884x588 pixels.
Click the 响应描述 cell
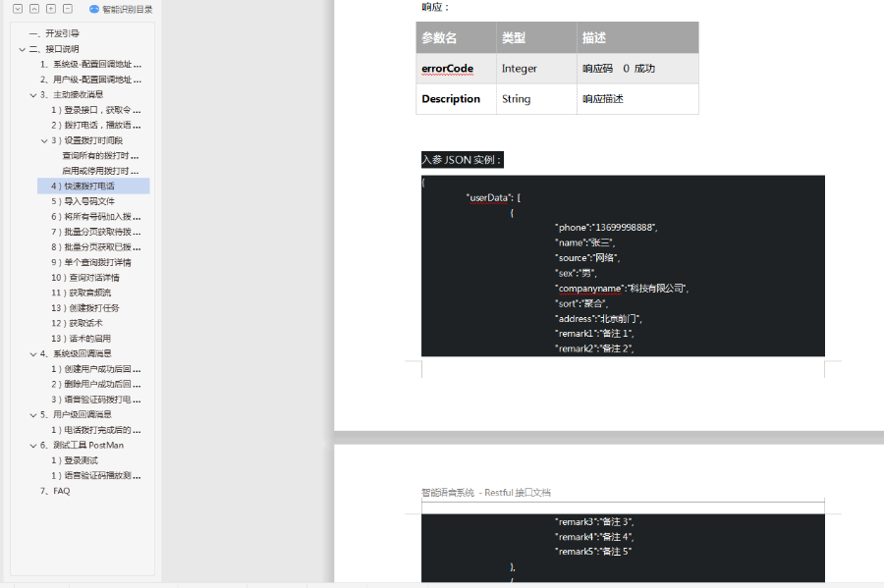pyautogui.click(x=637, y=99)
